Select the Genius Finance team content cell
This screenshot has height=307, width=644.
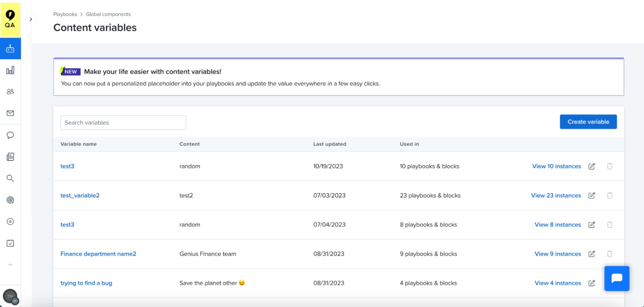[x=208, y=254]
